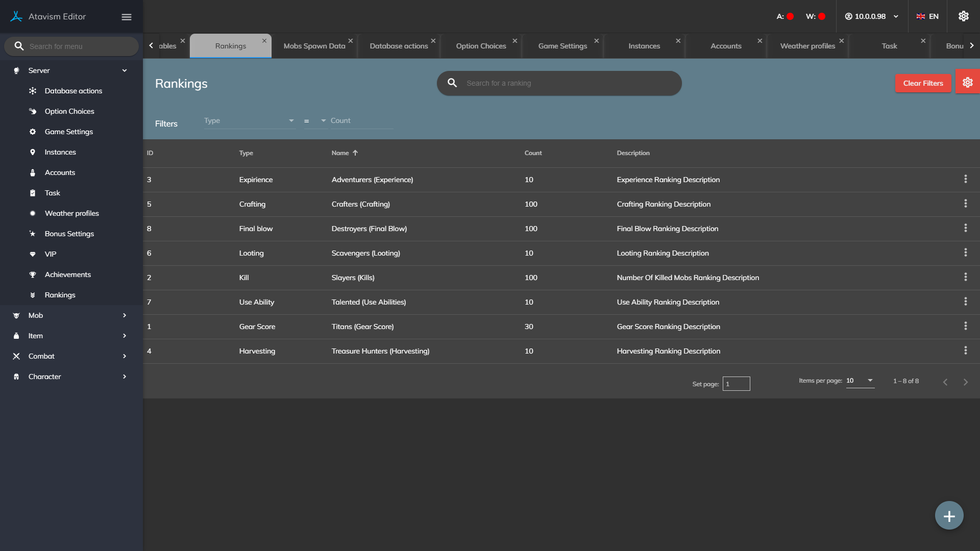Switch to the Weather profiles tab
980x551 pixels.
807,46
